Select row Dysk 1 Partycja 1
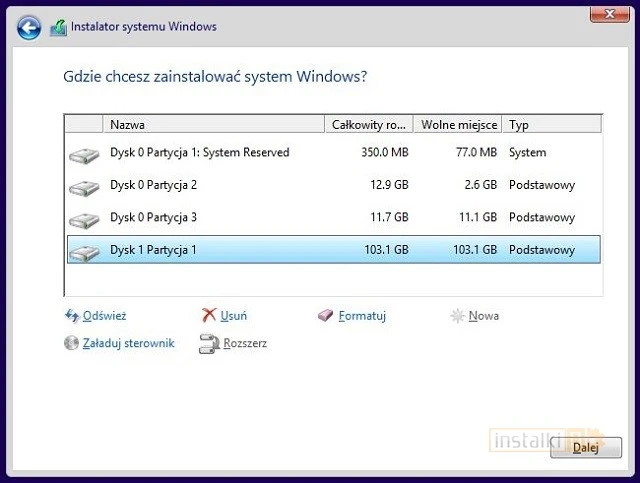Image resolution: width=640 pixels, height=483 pixels. 333,249
